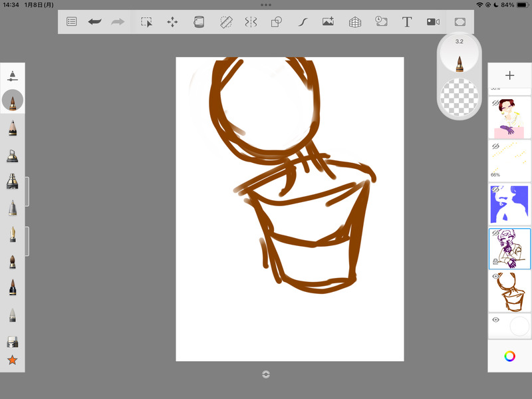This screenshot has width=532, height=399.
Task: Choose the transform move tool
Action: pyautogui.click(x=172, y=22)
